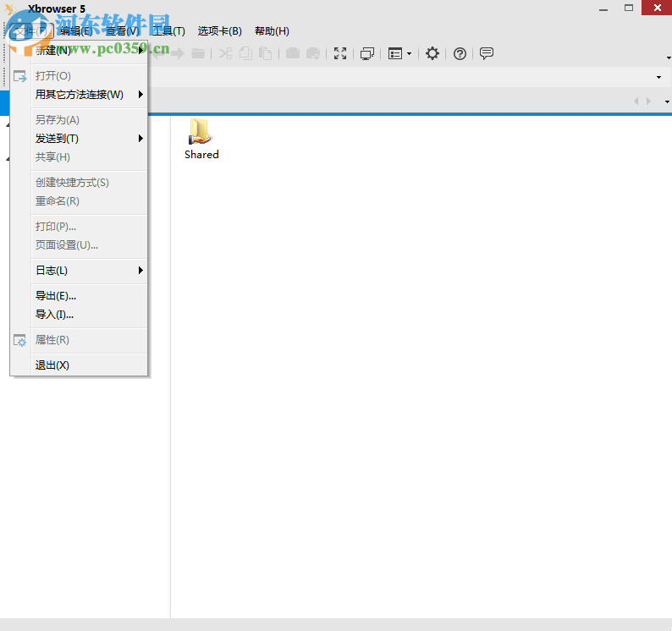Expand the 新建(N) submenu
The width and height of the screenshot is (672, 631).
click(x=89, y=51)
